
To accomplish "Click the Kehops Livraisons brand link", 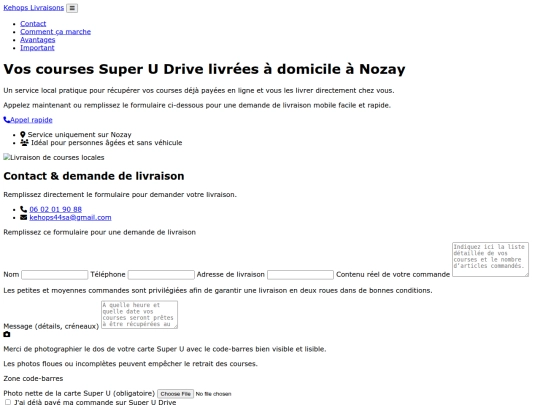I will pyautogui.click(x=34, y=8).
